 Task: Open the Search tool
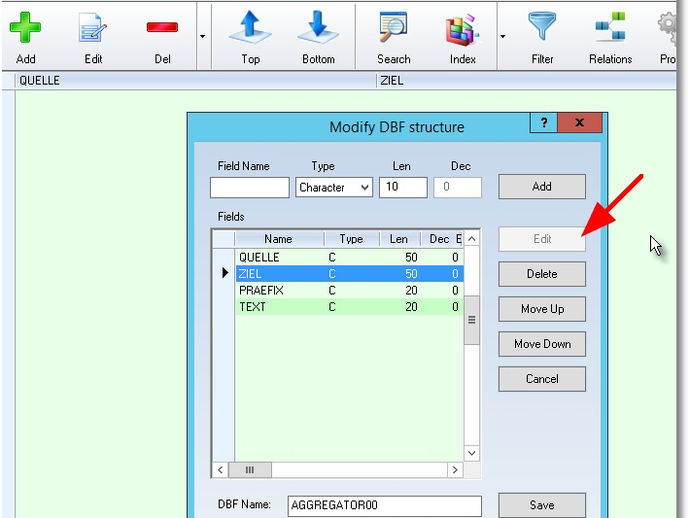[393, 27]
